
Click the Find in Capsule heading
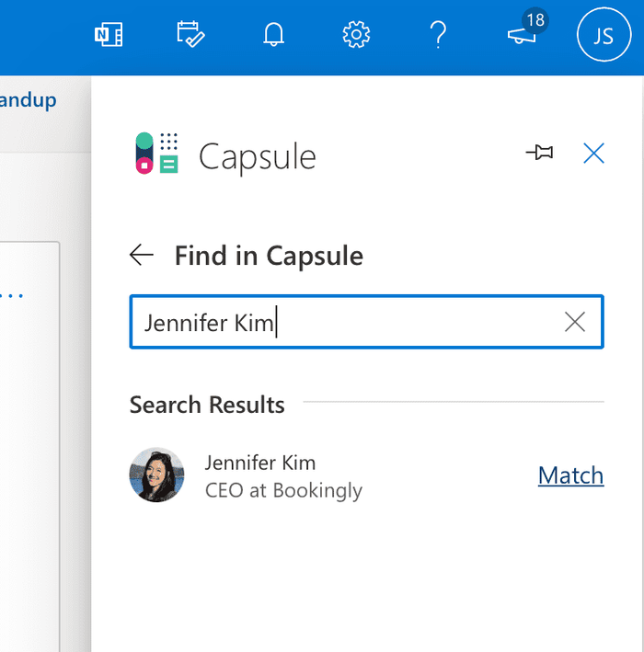[x=269, y=256]
